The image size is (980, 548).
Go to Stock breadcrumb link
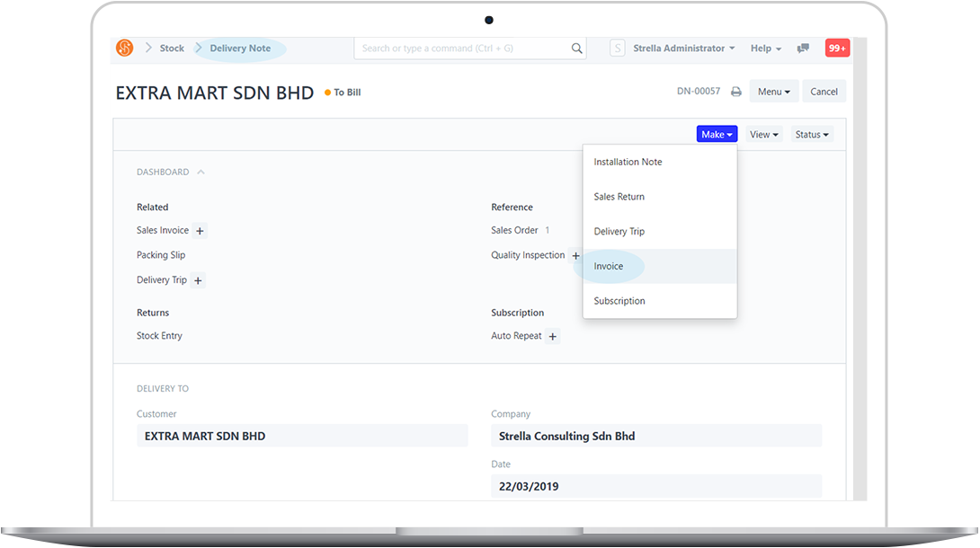tap(172, 49)
